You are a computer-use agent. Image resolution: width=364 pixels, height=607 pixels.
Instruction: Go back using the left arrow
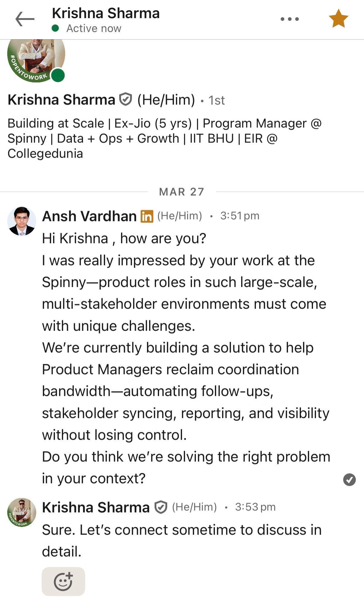[25, 19]
